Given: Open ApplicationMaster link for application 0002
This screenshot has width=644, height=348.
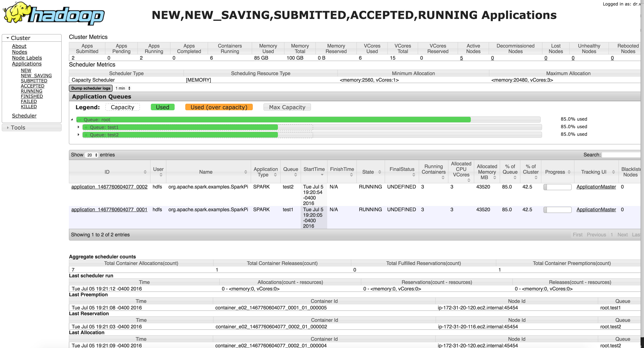Looking at the screenshot, I should click(x=596, y=187).
